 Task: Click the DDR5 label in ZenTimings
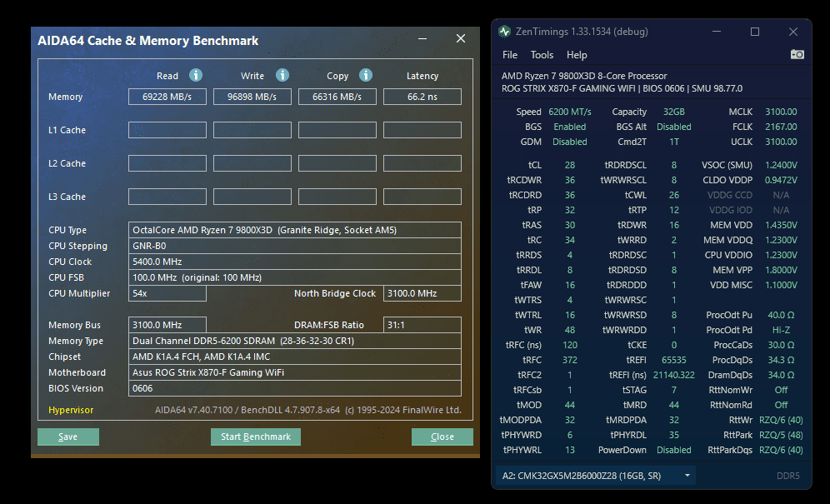tap(787, 476)
